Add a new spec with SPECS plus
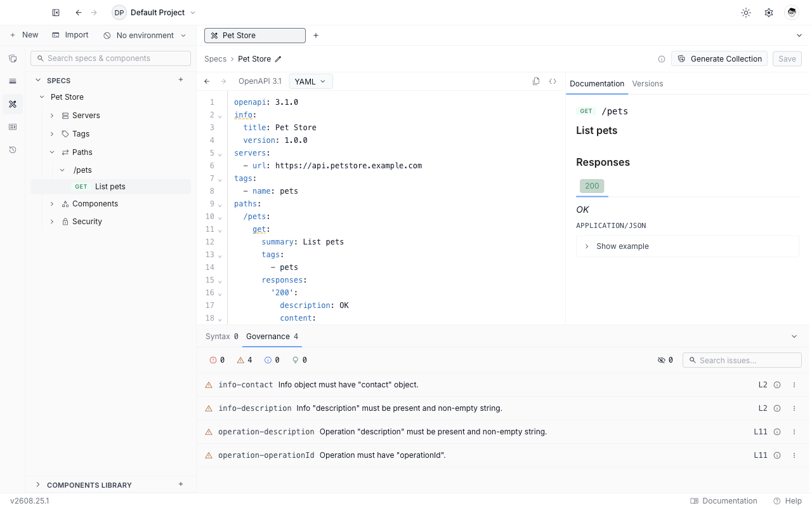Screen dimensions: 812x508 (x=181, y=80)
